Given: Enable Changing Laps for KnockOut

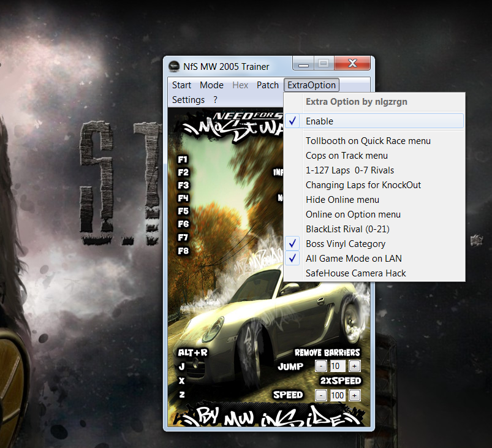Looking at the screenshot, I should point(374,185).
